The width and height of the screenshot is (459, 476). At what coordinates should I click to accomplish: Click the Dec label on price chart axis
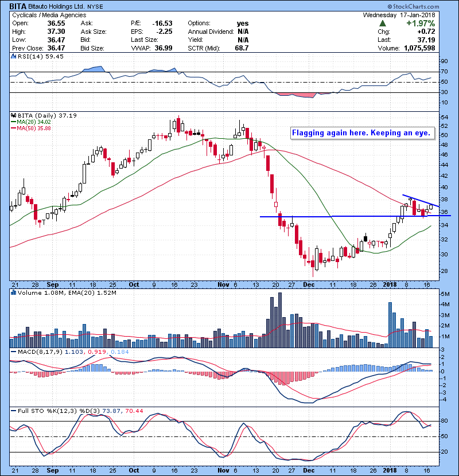(x=309, y=285)
